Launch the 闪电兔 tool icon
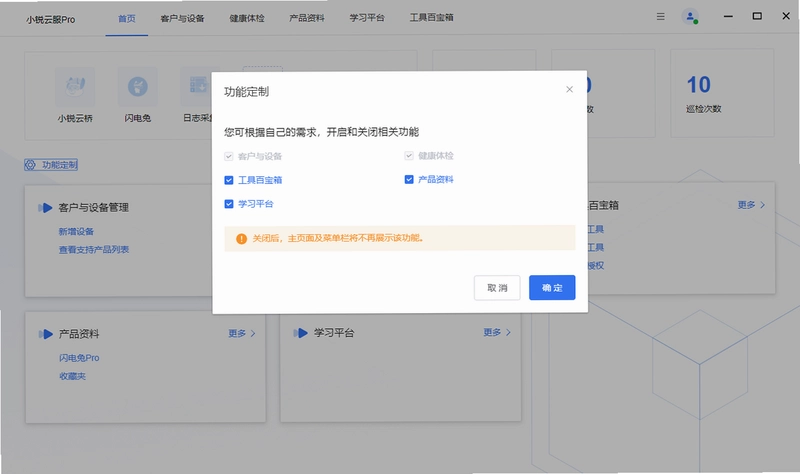Image resolution: width=800 pixels, height=474 pixels. pos(138,86)
